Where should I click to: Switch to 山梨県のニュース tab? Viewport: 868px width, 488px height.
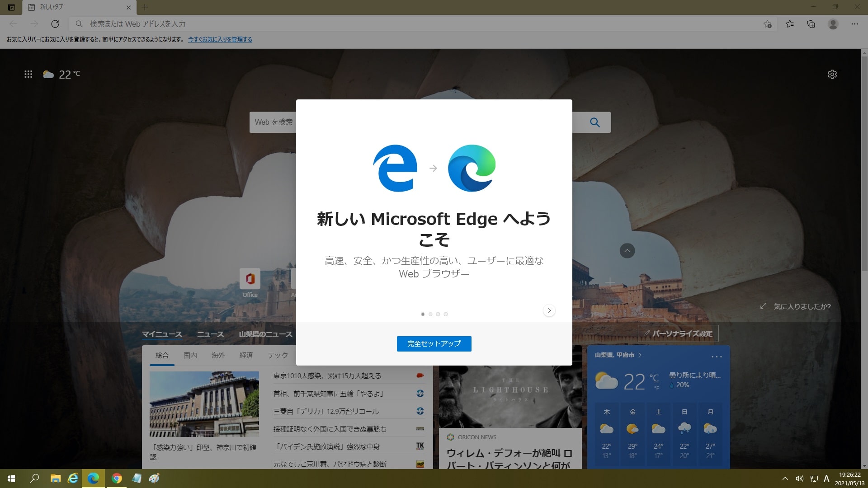[x=265, y=334]
